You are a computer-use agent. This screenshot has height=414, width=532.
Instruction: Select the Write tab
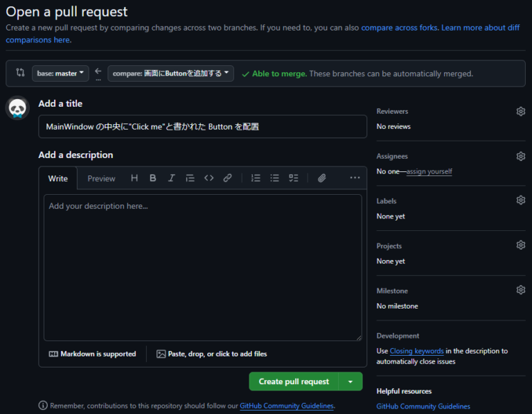click(58, 178)
